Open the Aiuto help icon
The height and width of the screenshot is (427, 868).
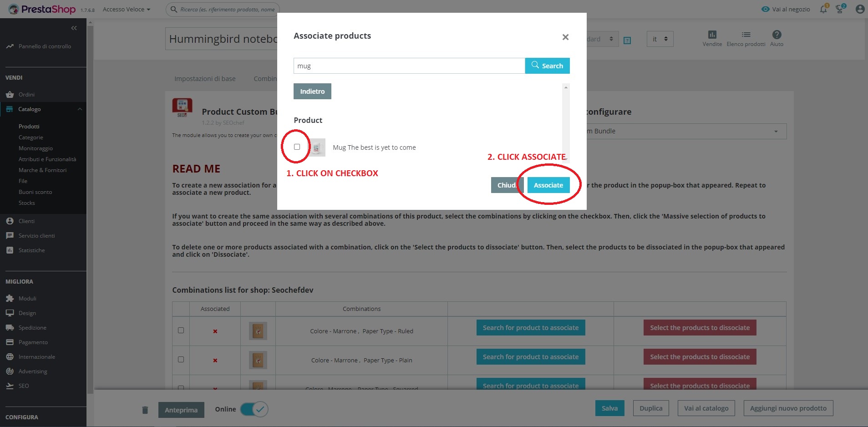point(777,35)
